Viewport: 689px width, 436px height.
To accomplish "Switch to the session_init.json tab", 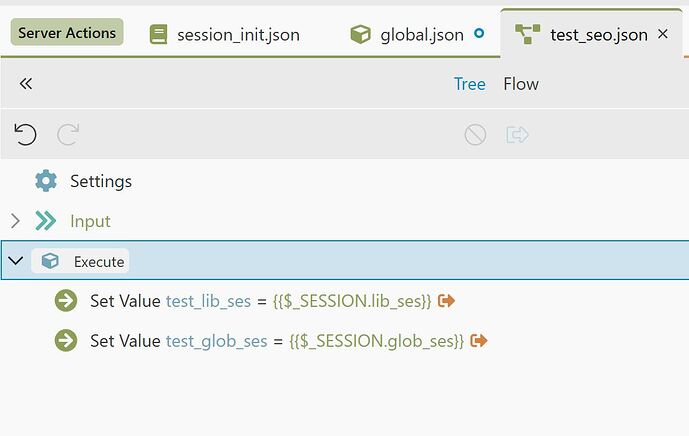I will click(x=225, y=34).
